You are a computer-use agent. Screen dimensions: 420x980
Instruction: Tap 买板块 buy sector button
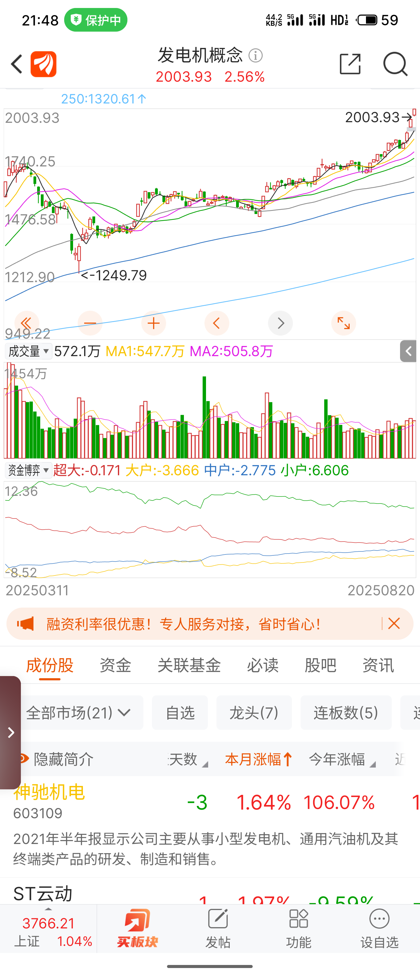[137, 929]
